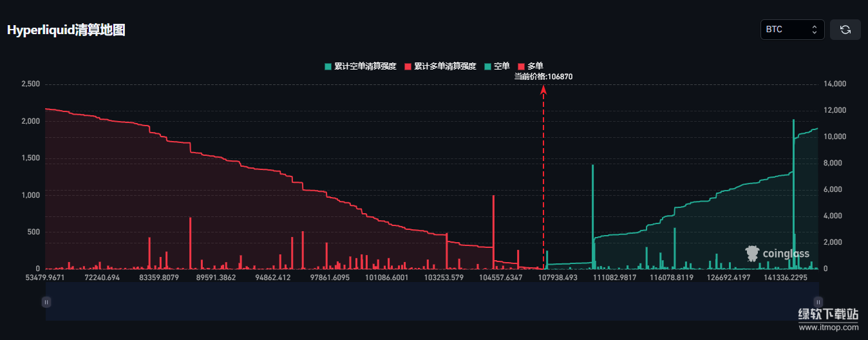Toggle legend item 累计多单清算强度

[x=440, y=66]
